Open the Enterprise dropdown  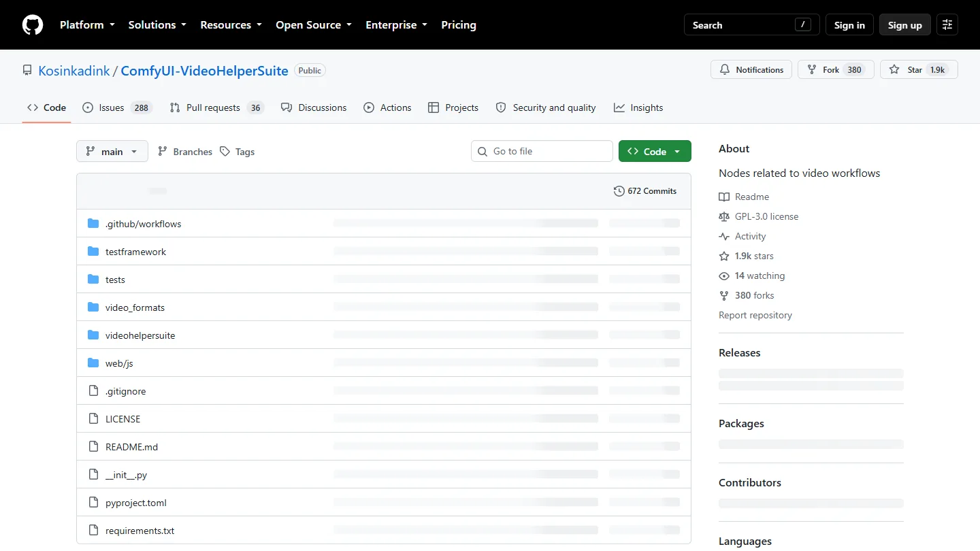pyautogui.click(x=397, y=25)
